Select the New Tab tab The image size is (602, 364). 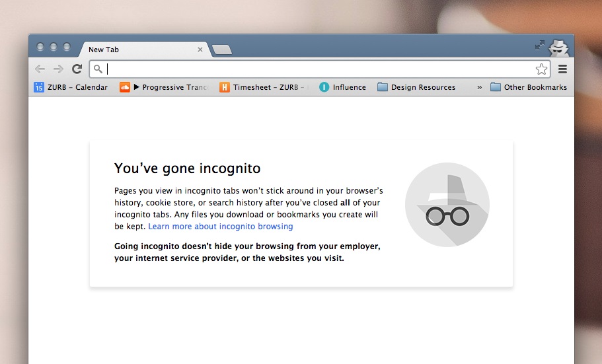click(x=144, y=50)
